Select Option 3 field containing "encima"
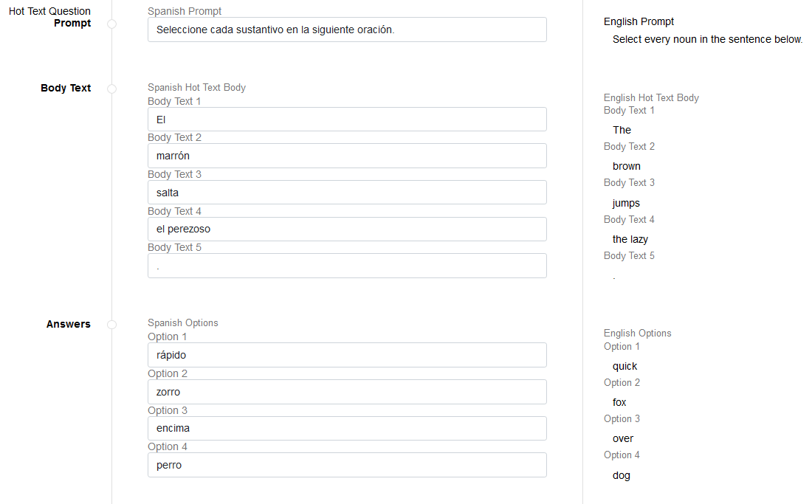The height and width of the screenshot is (504, 812). click(x=347, y=428)
